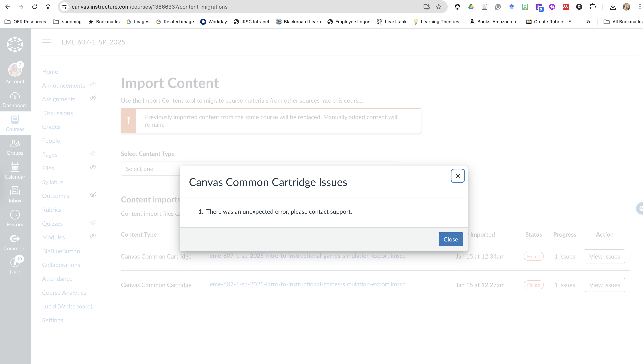Viewport: 643px width, 364px height.
Task: Open the Inbox sidebar icon
Action: click(15, 195)
